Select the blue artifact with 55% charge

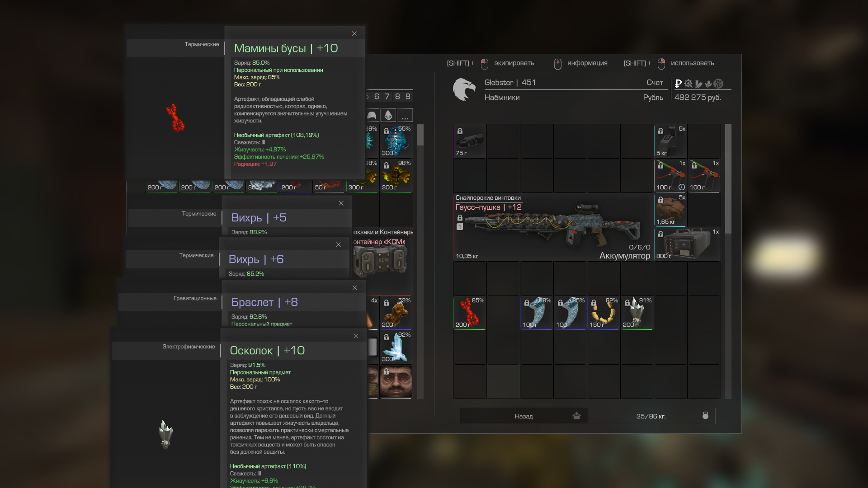pos(396,141)
